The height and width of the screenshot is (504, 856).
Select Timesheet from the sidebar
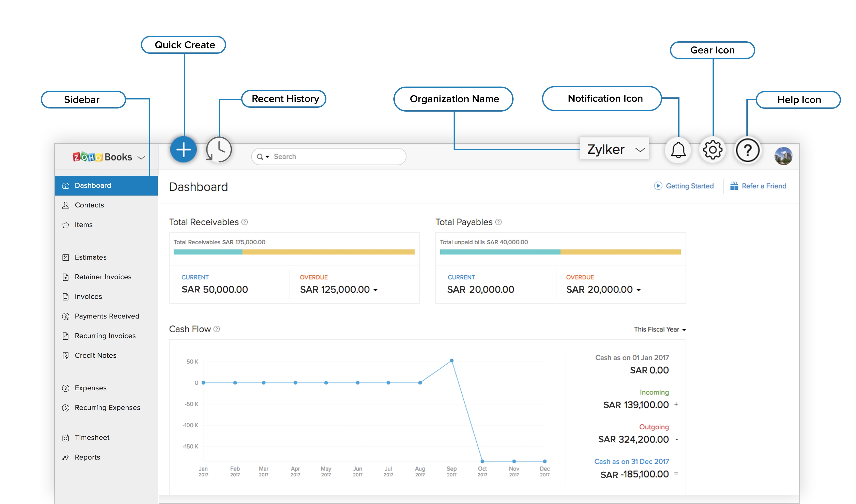pos(92,437)
